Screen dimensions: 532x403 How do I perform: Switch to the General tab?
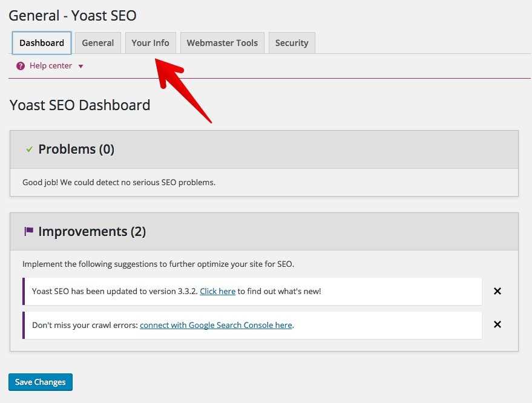click(x=97, y=42)
